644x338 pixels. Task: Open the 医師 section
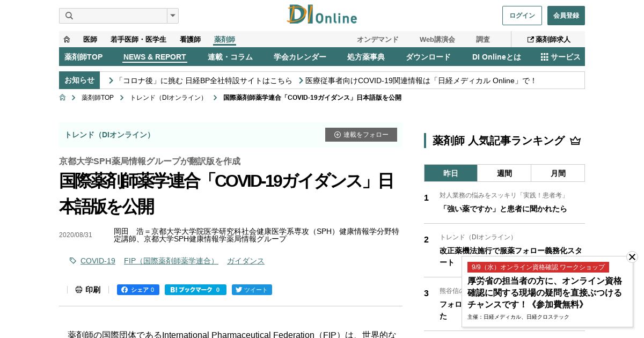90,39
